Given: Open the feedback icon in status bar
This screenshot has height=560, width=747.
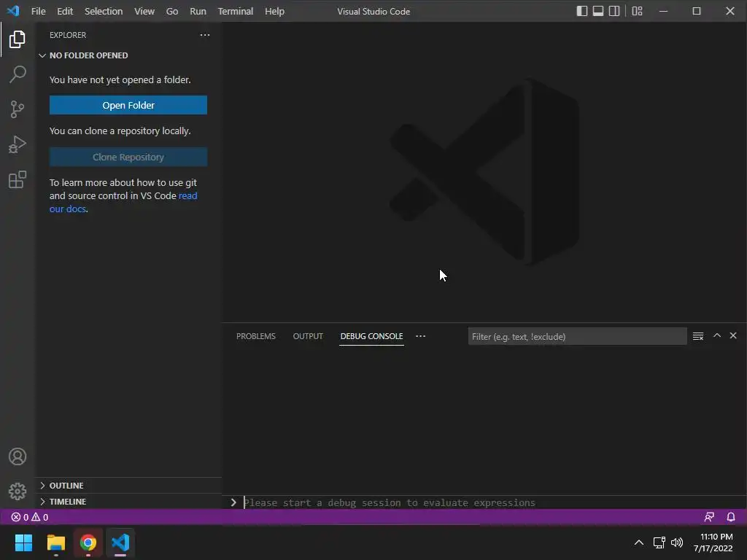Looking at the screenshot, I should pyautogui.click(x=709, y=517).
